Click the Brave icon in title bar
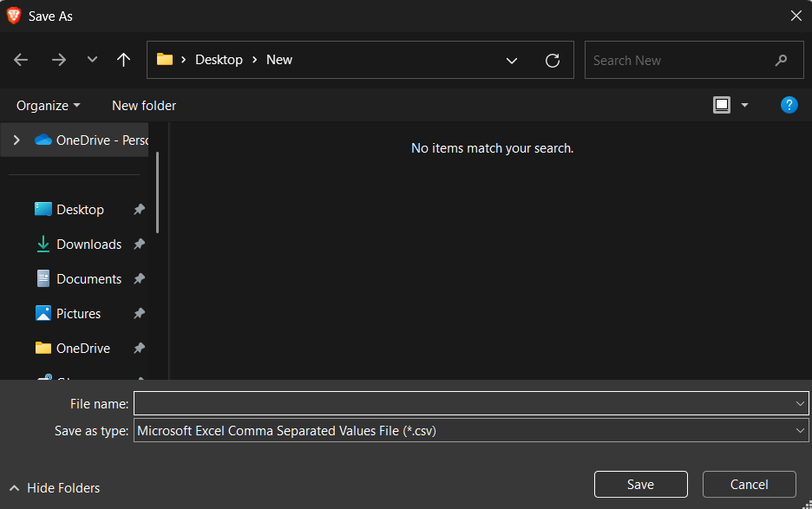The height and width of the screenshot is (509, 812). [x=14, y=16]
